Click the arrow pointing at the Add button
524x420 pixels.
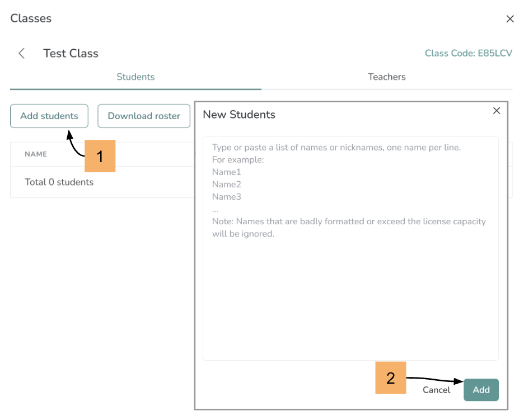click(436, 379)
